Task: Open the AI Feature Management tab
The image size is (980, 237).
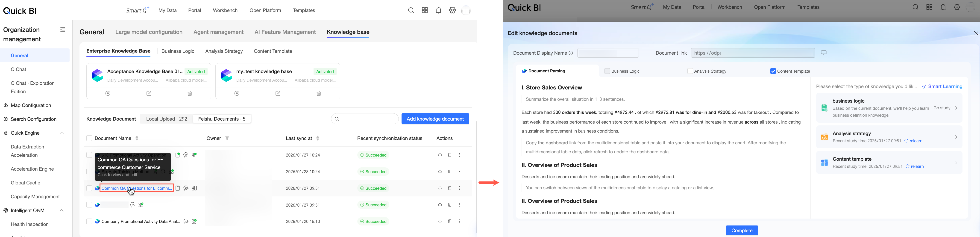Action: pos(285,32)
